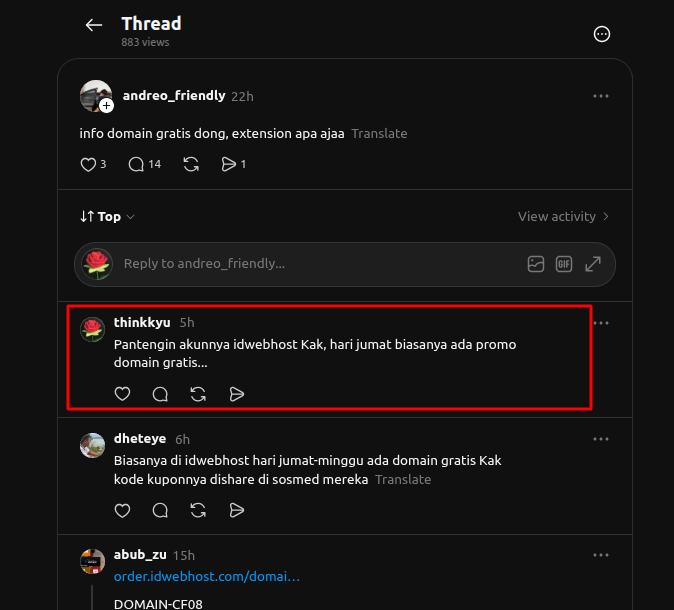Click the Reply to andreo_friendly input field

click(318, 264)
